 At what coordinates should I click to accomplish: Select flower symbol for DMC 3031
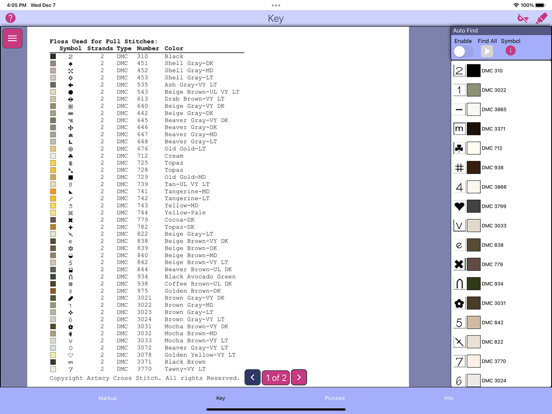tap(459, 303)
